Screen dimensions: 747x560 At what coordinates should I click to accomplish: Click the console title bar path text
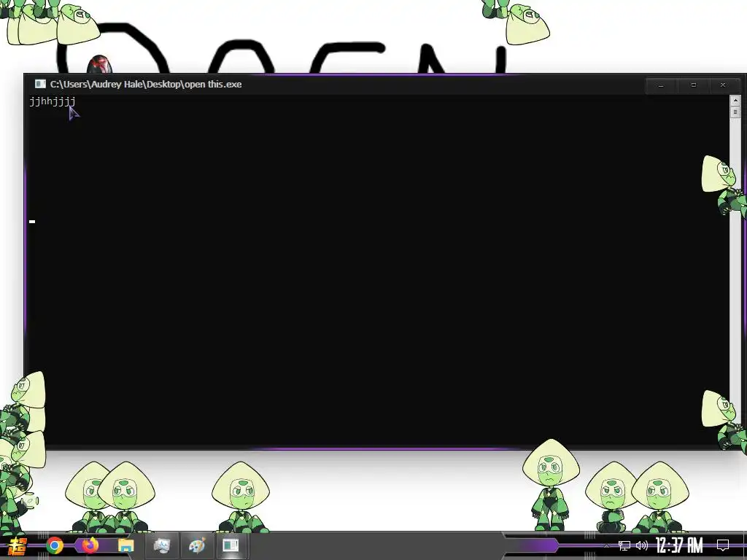tap(146, 85)
